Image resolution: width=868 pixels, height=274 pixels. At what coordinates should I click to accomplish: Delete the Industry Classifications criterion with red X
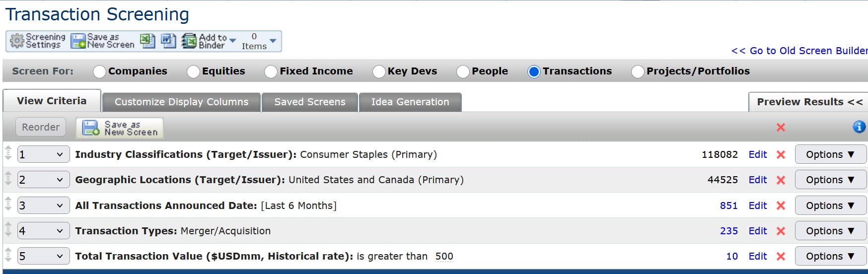pyautogui.click(x=781, y=155)
